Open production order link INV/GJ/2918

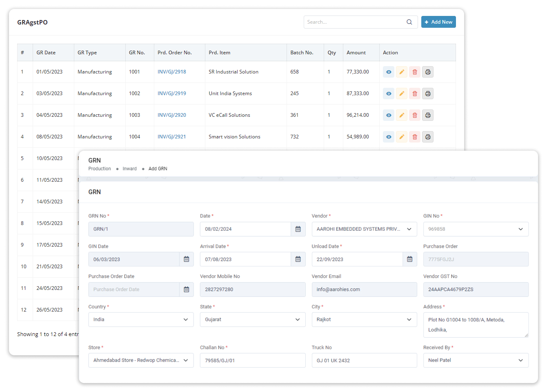click(x=172, y=72)
